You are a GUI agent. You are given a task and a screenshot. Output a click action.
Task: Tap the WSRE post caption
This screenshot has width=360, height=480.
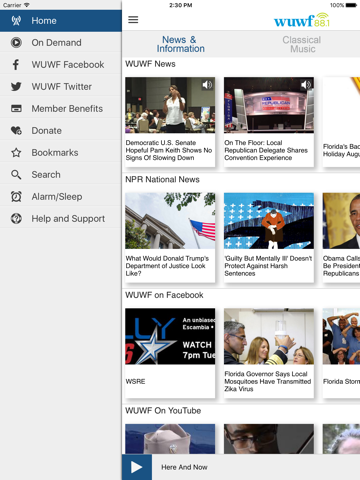pyautogui.click(x=135, y=382)
